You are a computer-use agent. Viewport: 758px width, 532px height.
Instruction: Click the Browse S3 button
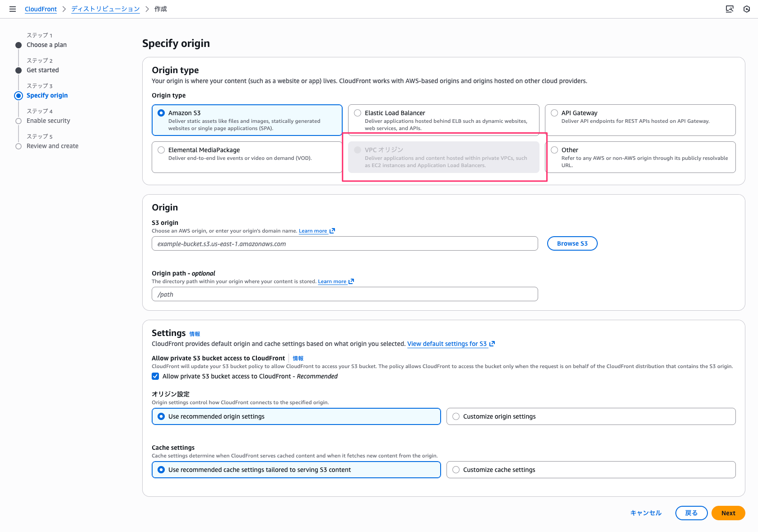tap(572, 243)
